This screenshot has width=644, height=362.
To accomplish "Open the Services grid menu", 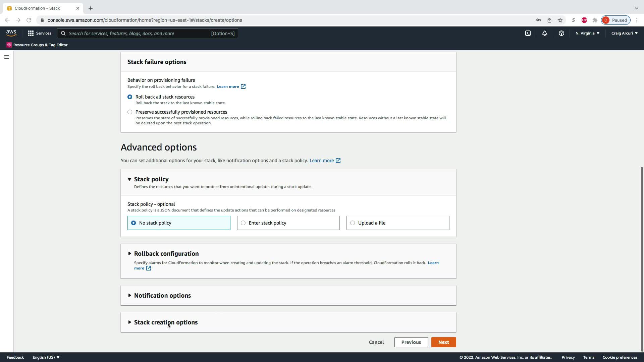I will (40, 33).
